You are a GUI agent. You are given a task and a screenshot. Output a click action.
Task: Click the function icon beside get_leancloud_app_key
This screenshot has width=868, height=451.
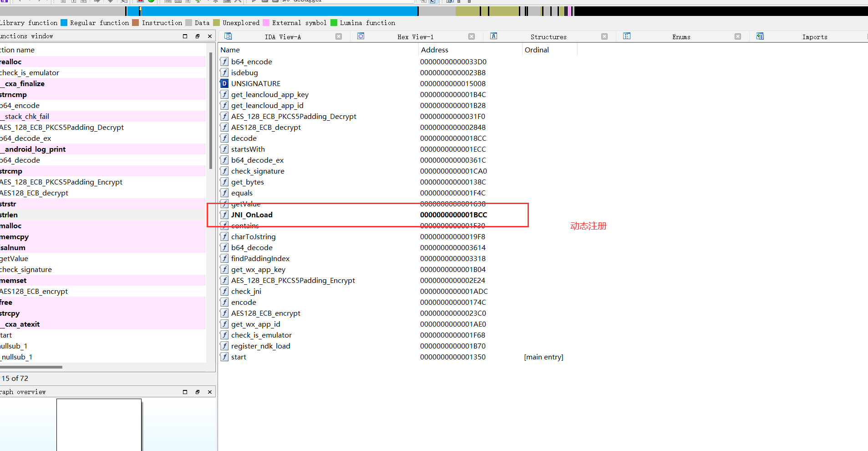coord(224,94)
